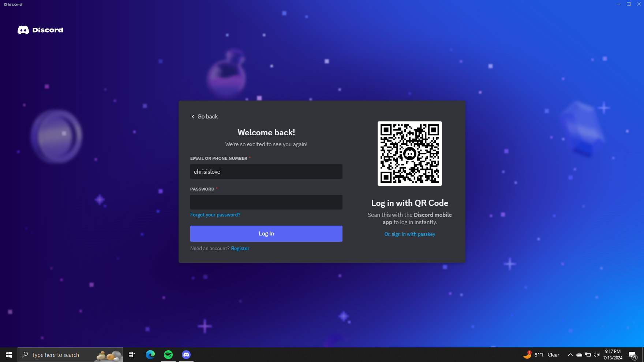Open the search highlights stones icon in the search box
The width and height of the screenshot is (644, 362).
pyautogui.click(x=109, y=355)
